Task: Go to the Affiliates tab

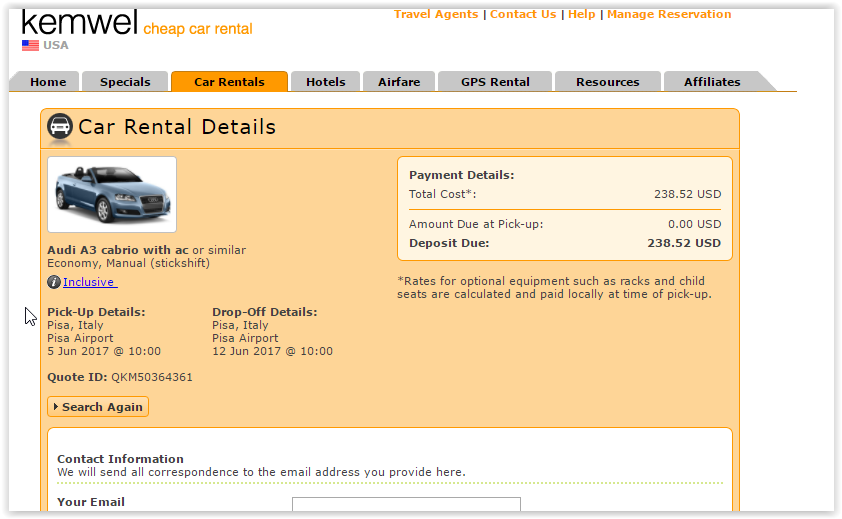Action: coord(712,82)
